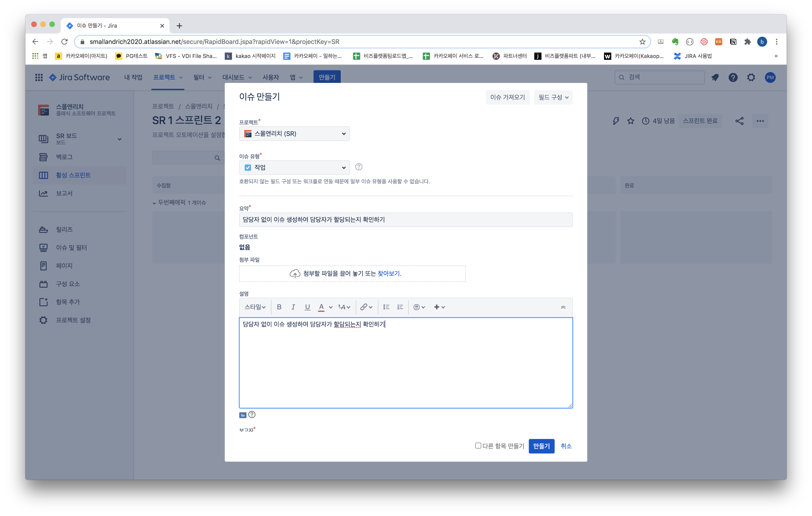Toggle Underline in description toolbar

click(307, 307)
